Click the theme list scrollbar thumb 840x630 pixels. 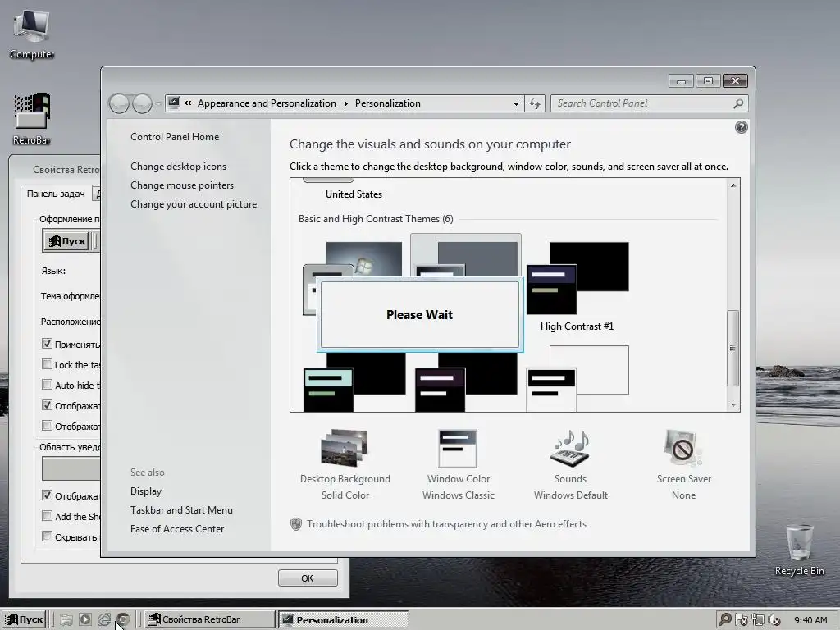(733, 348)
